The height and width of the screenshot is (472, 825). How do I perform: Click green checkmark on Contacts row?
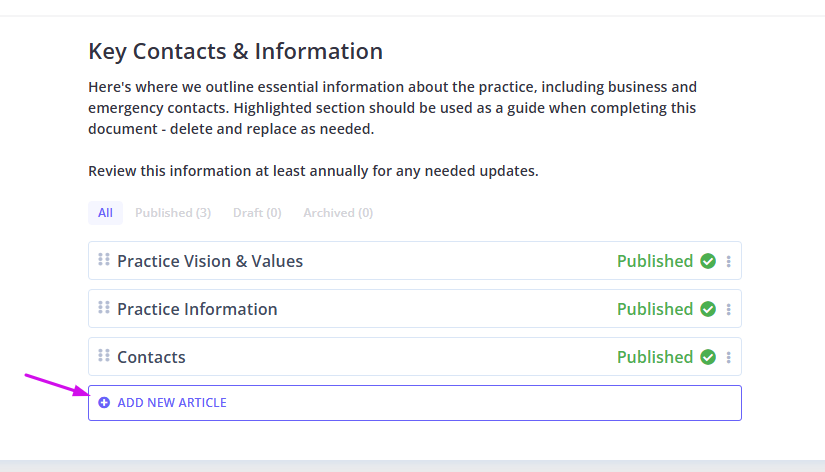point(708,357)
